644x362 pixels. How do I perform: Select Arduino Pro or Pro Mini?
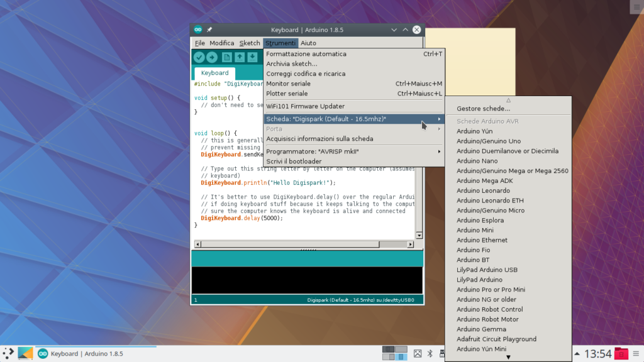pos(508,290)
